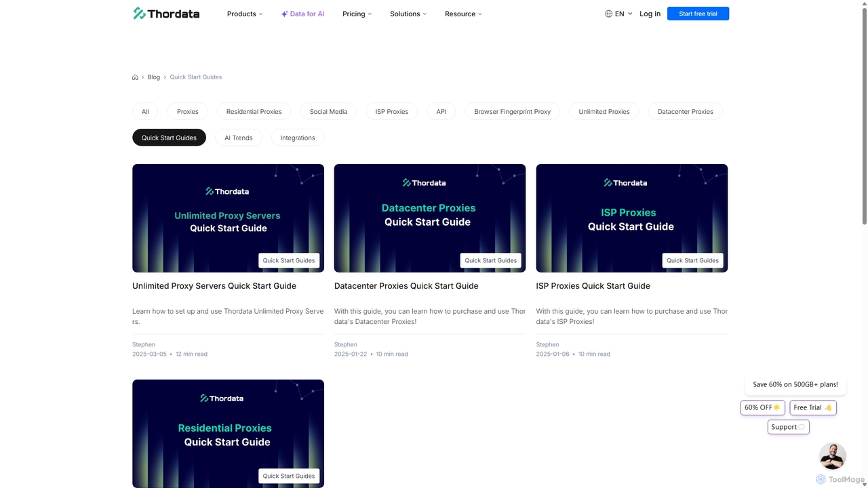The height and width of the screenshot is (488, 868).
Task: Filter by Residential Proxies
Action: (254, 111)
